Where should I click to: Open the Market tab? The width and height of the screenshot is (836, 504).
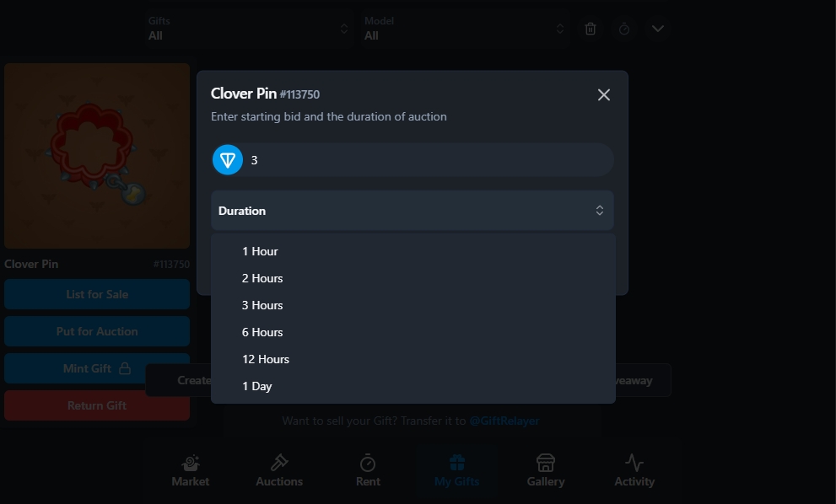tap(191, 470)
